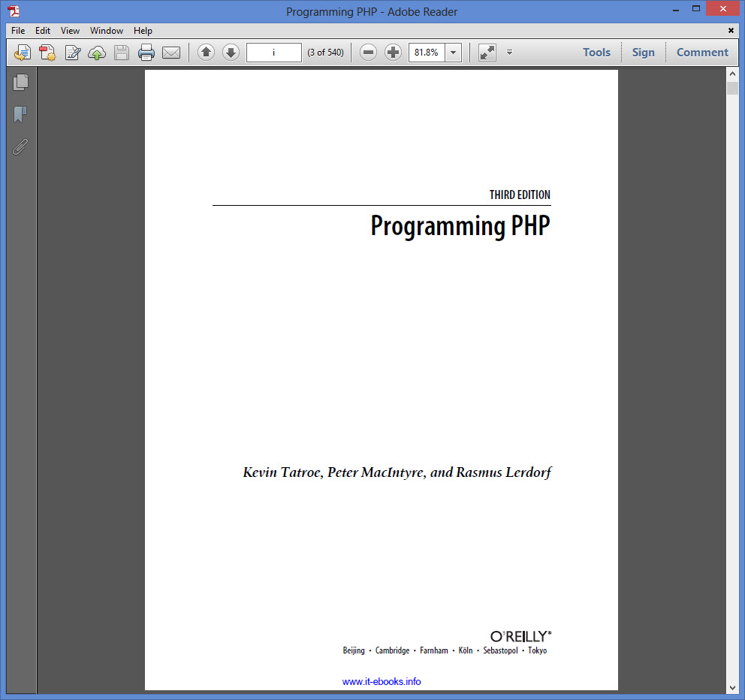Click the Create PDF online icon
The height and width of the screenshot is (700, 745).
point(47,53)
